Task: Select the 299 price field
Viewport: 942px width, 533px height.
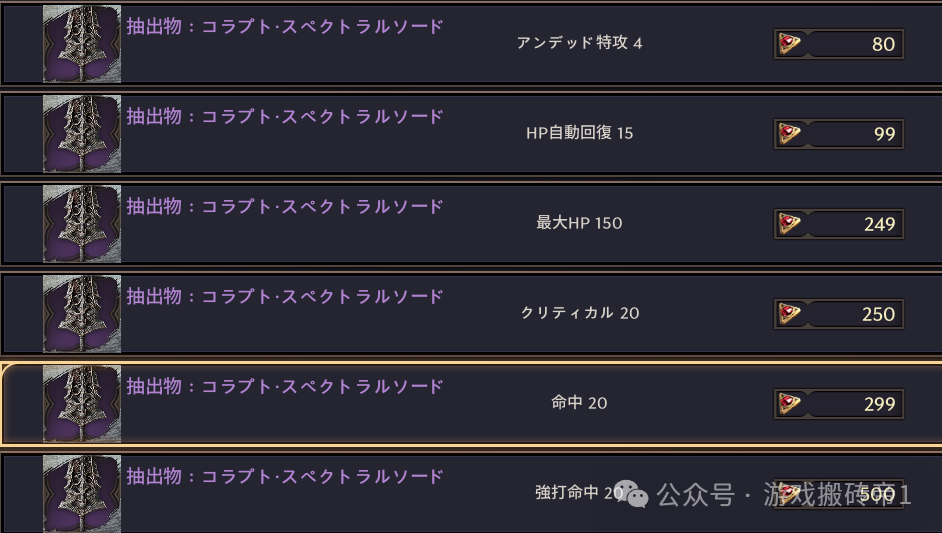Action: coord(878,404)
